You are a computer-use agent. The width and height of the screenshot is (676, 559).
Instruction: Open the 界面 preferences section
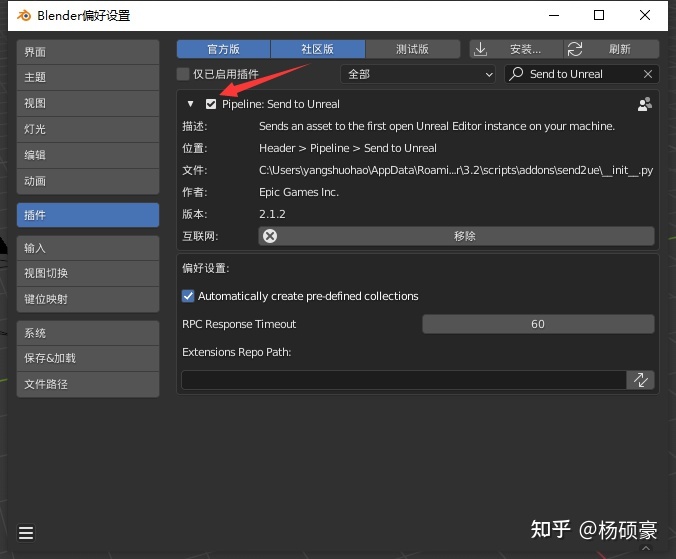[88, 52]
